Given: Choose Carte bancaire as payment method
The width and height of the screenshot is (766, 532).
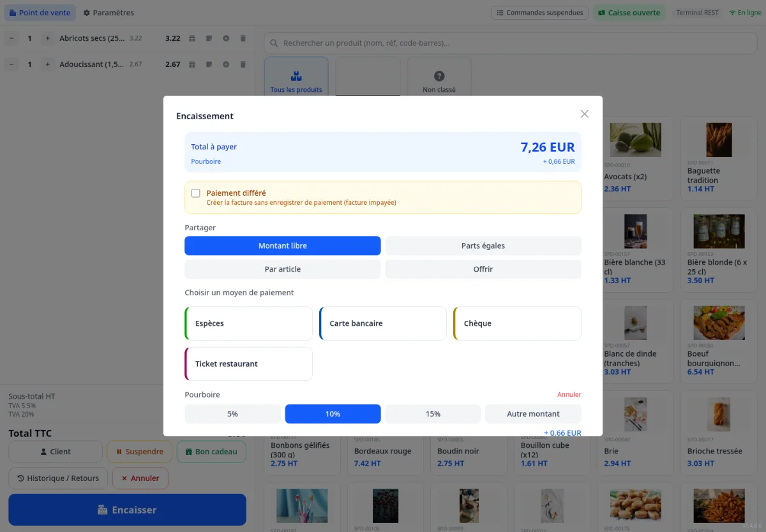Looking at the screenshot, I should click(x=383, y=323).
